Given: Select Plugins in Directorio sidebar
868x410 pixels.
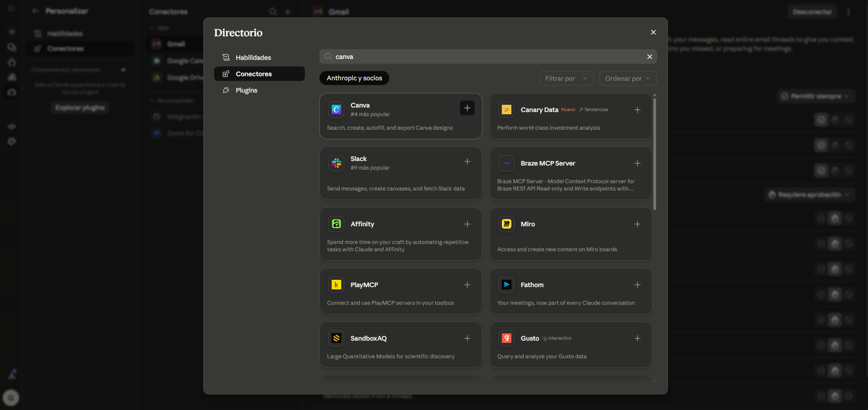Looking at the screenshot, I should coord(260,90).
